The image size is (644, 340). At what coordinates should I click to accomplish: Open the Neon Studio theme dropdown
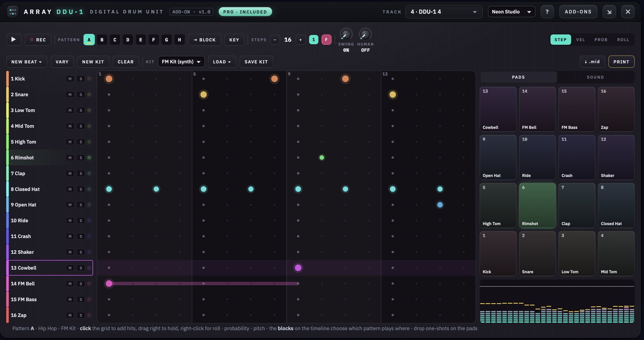(512, 12)
